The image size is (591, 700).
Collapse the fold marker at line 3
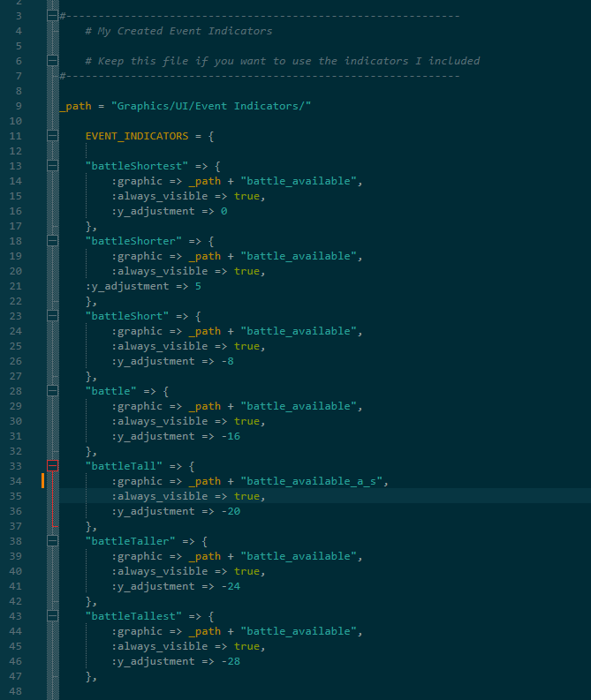coord(53,16)
